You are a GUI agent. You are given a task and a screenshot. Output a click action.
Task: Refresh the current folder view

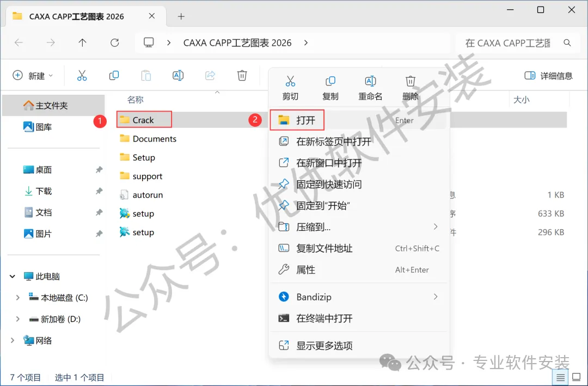115,43
